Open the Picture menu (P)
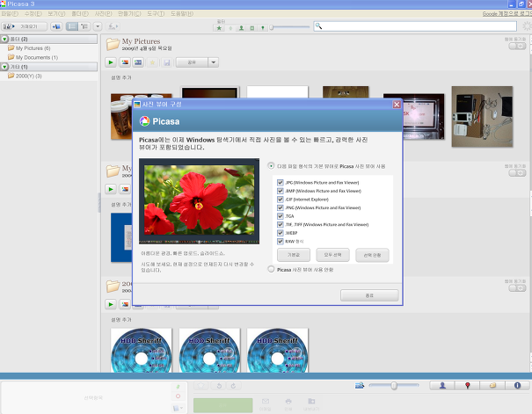The height and width of the screenshot is (414, 532). pyautogui.click(x=103, y=13)
